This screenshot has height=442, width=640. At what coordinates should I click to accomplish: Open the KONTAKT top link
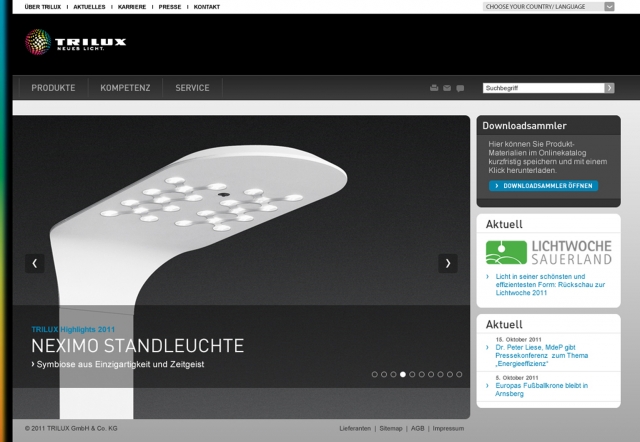coord(207,7)
